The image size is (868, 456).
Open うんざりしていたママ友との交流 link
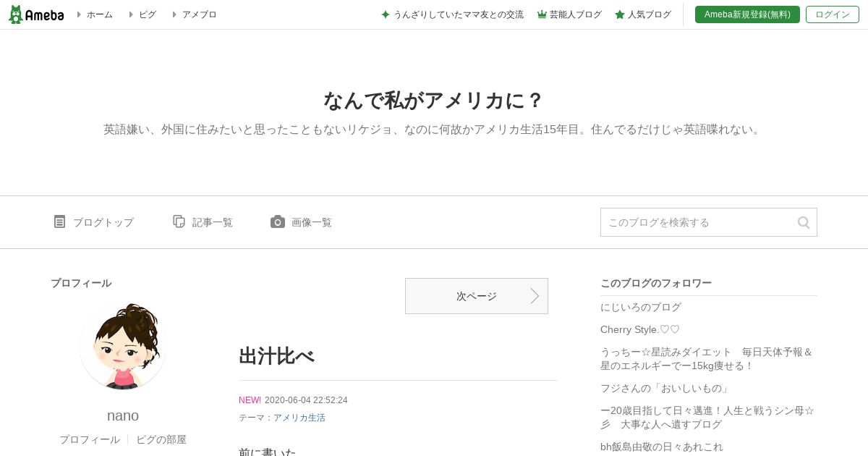pos(459,14)
